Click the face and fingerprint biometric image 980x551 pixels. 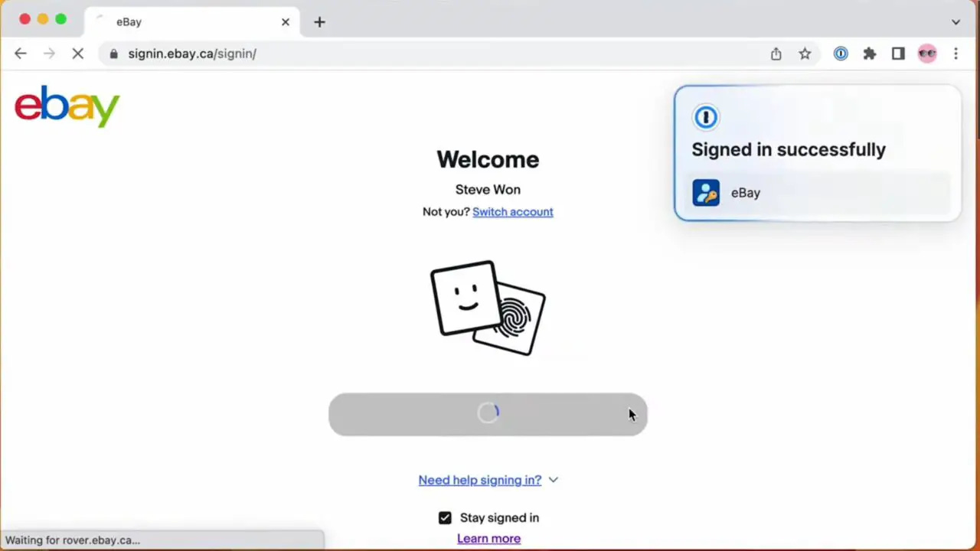click(x=488, y=308)
